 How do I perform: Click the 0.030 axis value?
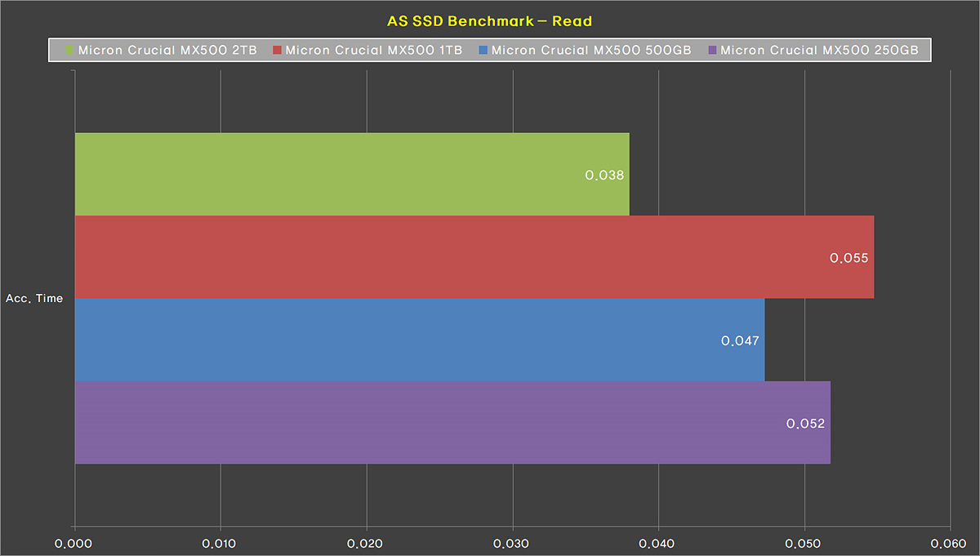click(x=513, y=542)
